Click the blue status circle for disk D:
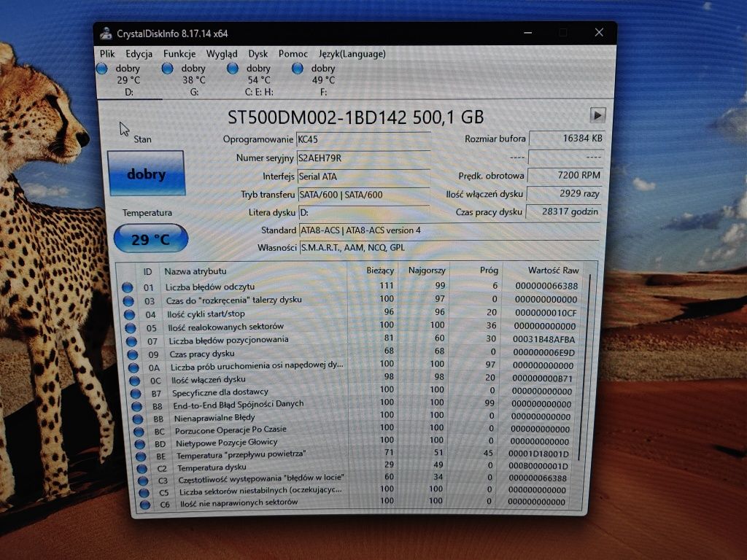Viewport: 747px width, 560px height. pyautogui.click(x=102, y=69)
